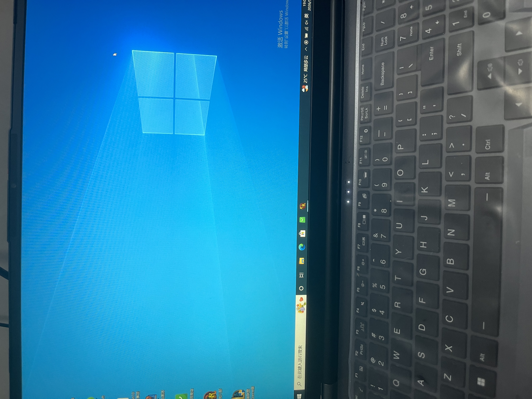Open Task View on the taskbar

click(x=301, y=275)
